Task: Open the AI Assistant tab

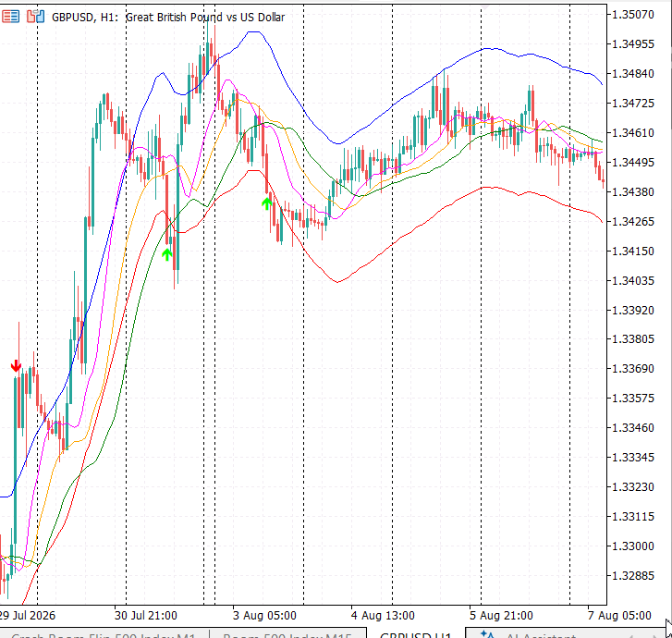Action: 541,635
